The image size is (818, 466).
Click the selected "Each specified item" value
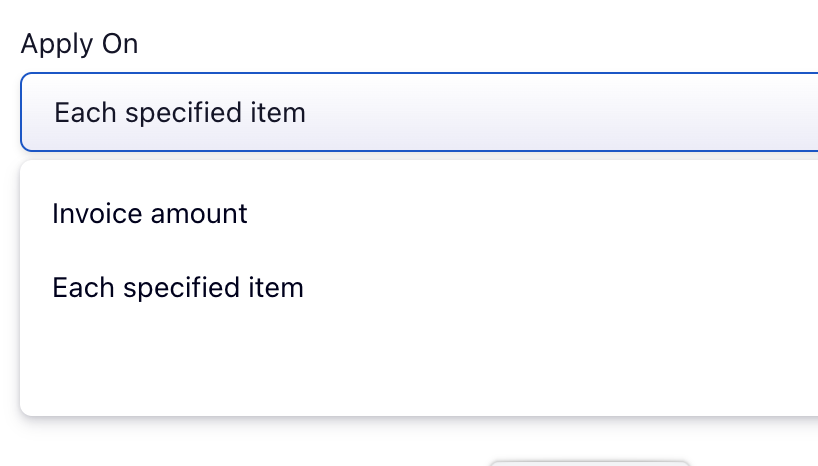point(180,112)
